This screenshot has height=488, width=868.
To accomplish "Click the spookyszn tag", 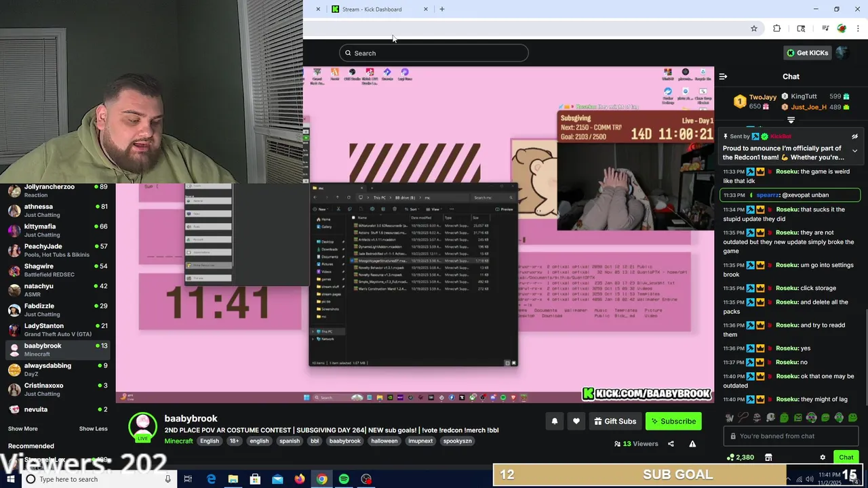I will tap(457, 441).
